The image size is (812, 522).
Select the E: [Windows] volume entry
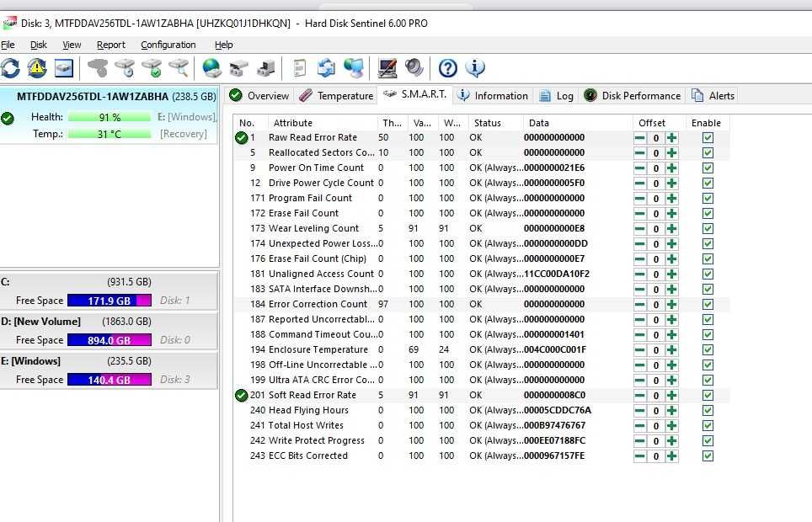point(109,370)
